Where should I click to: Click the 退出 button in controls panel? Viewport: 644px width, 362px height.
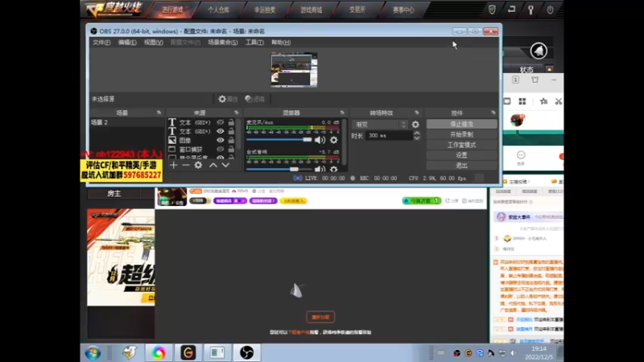pos(461,166)
